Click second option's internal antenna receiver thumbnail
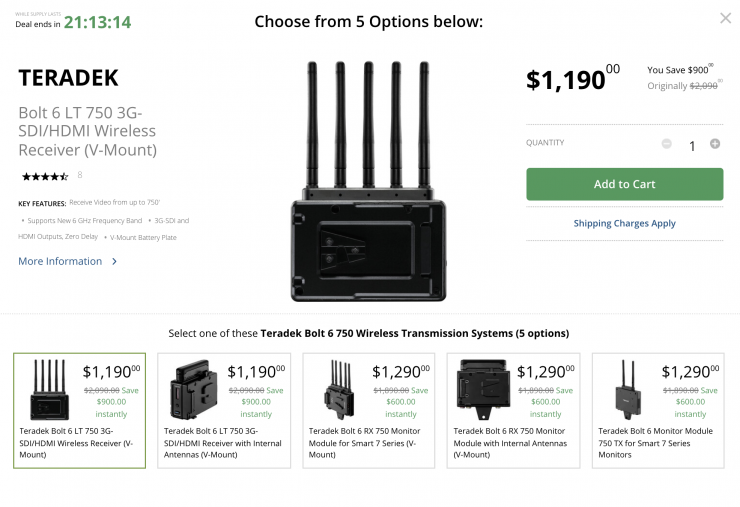 [x=194, y=389]
